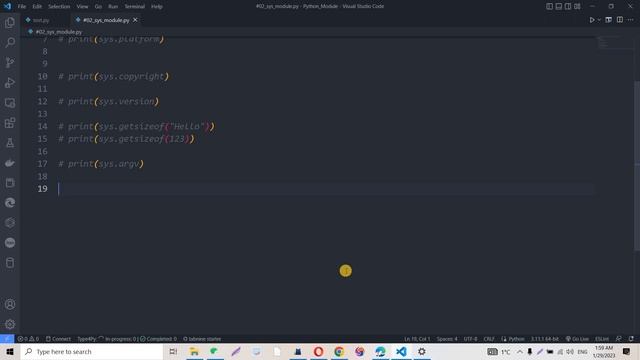Open the Go menu

click(x=98, y=7)
